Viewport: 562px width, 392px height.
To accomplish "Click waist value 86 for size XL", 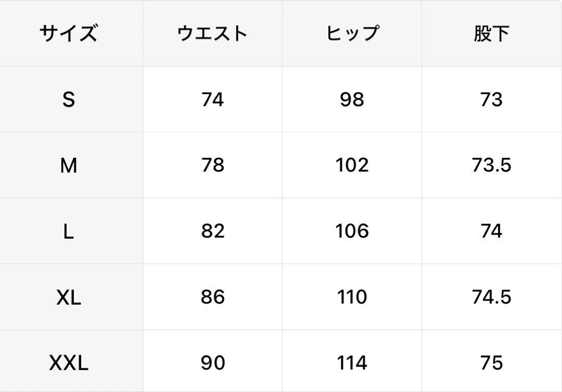I will 212,297.
